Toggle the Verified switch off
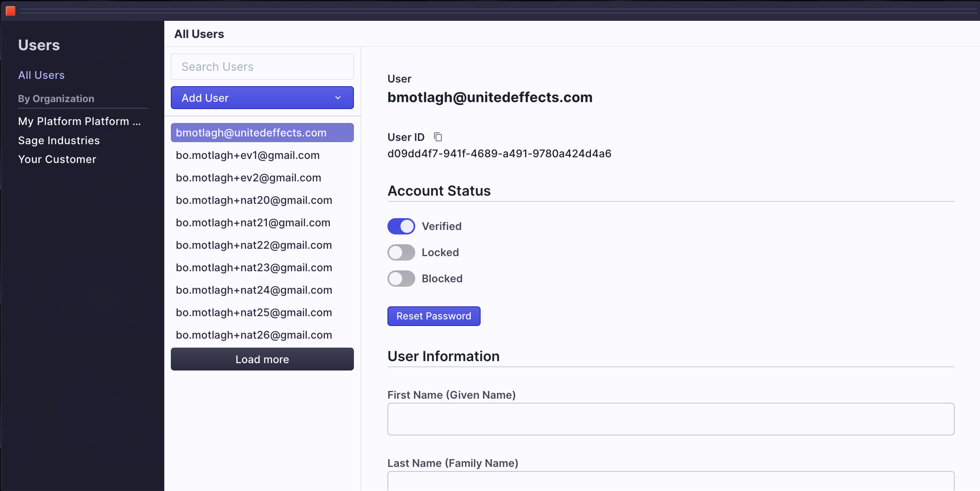This screenshot has width=980, height=491. 401,226
